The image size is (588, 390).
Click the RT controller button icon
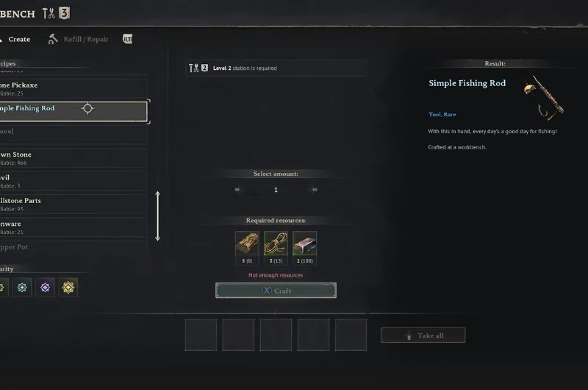127,39
